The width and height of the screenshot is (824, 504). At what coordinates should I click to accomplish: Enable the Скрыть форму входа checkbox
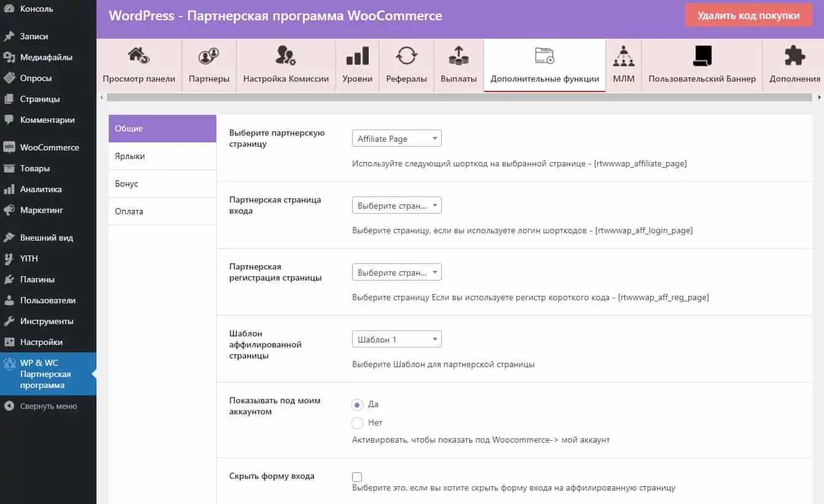click(356, 476)
